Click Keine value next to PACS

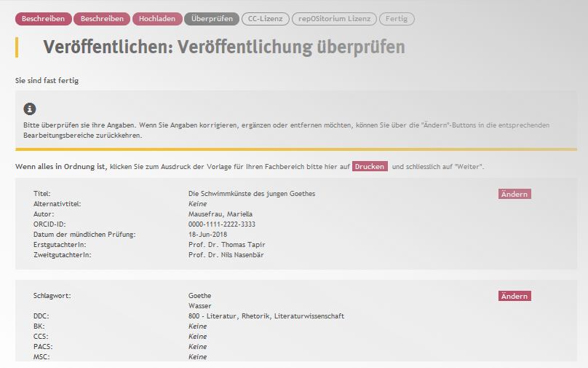(x=198, y=346)
